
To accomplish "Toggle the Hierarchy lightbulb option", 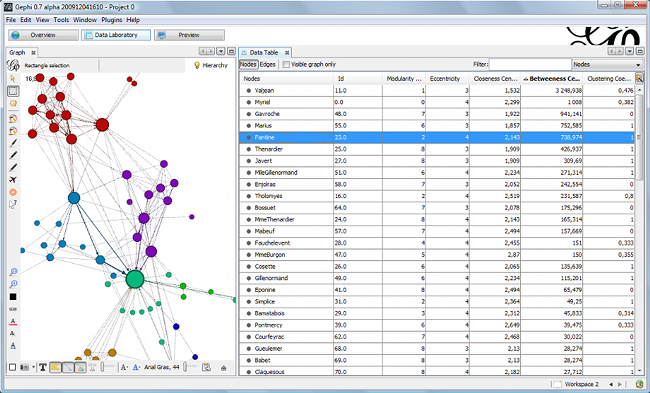I will 211,65.
